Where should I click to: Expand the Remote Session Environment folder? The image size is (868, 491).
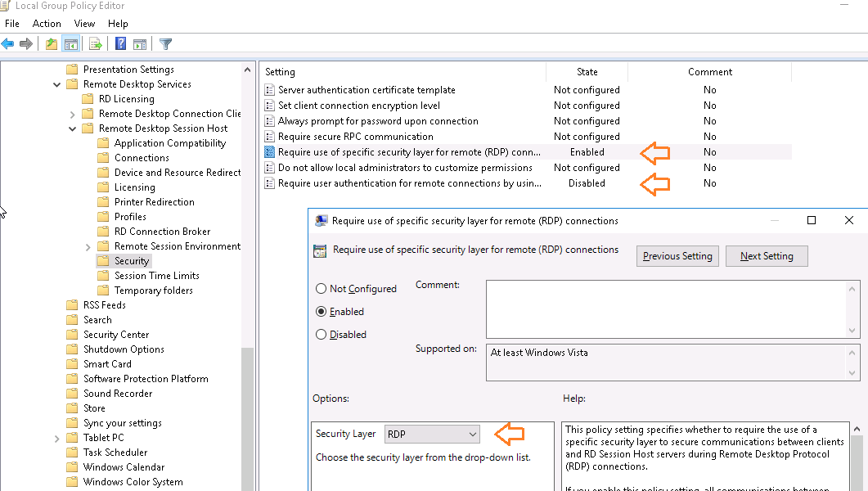coord(88,246)
